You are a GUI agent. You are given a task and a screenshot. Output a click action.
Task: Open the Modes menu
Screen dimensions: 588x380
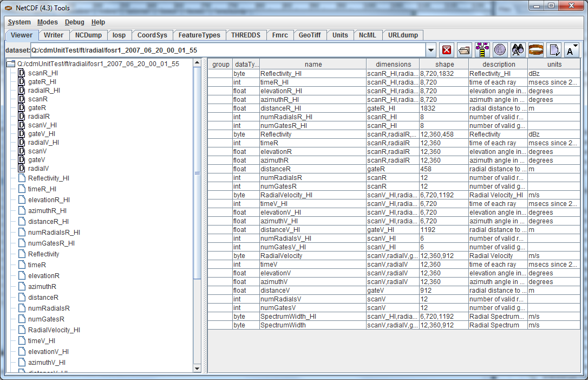48,22
